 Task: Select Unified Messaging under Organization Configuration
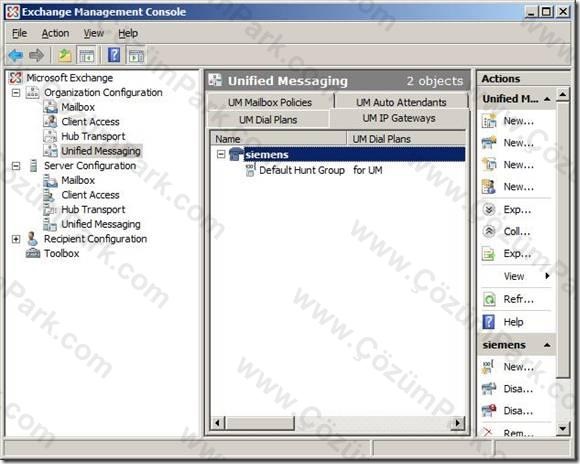[x=101, y=151]
